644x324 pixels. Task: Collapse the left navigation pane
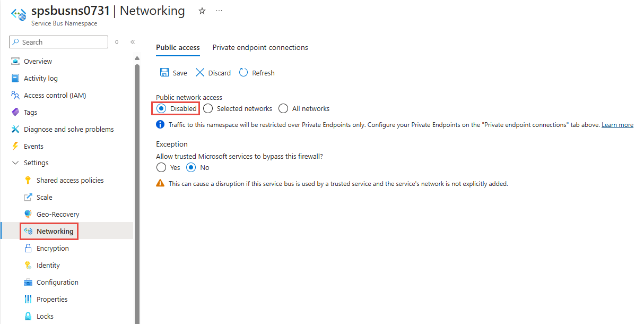tap(133, 41)
